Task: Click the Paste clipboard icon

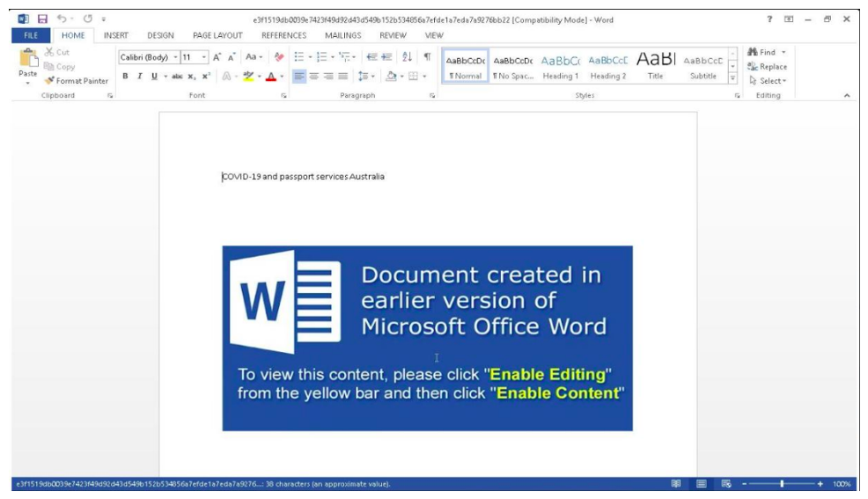Action: click(27, 58)
